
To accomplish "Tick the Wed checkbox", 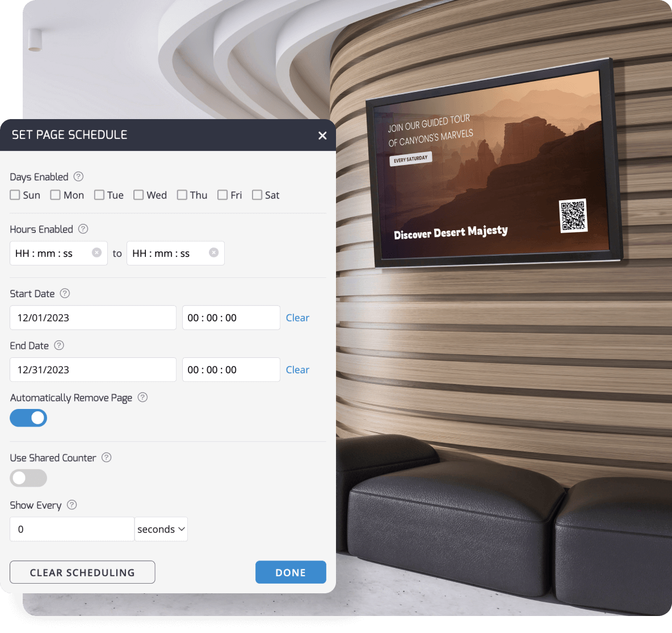I will (x=138, y=195).
